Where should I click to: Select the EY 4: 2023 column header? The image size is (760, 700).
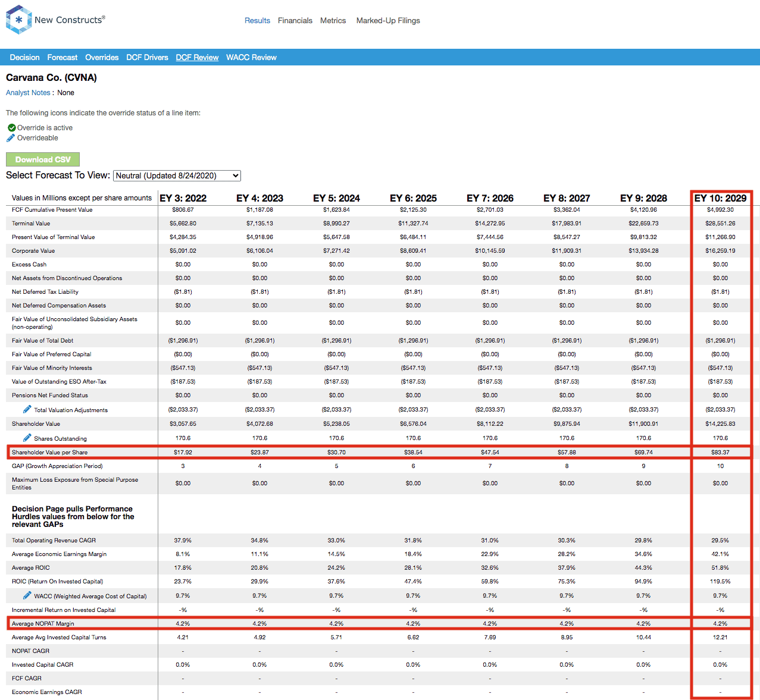[259, 198]
